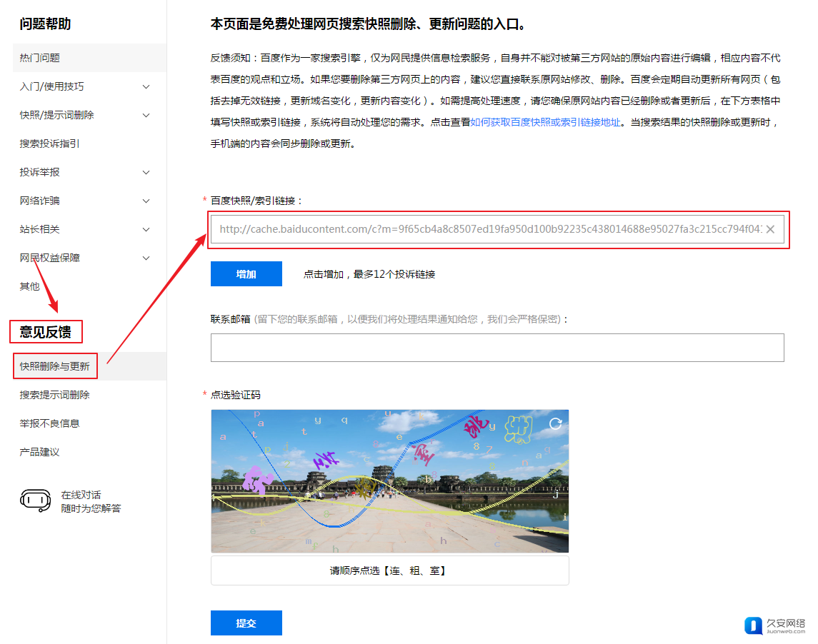This screenshot has width=818, height=644.
Task: Expand the 投诉举报 section chevron
Action: tap(146, 172)
